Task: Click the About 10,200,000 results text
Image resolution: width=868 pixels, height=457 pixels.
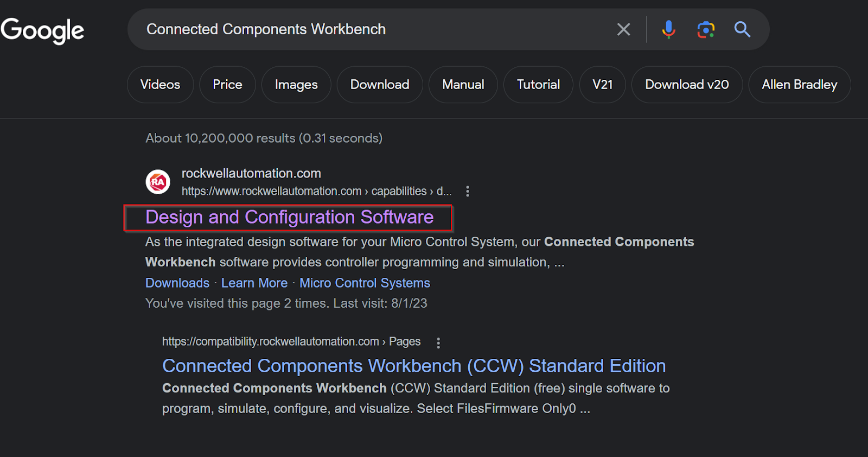Action: coord(264,138)
